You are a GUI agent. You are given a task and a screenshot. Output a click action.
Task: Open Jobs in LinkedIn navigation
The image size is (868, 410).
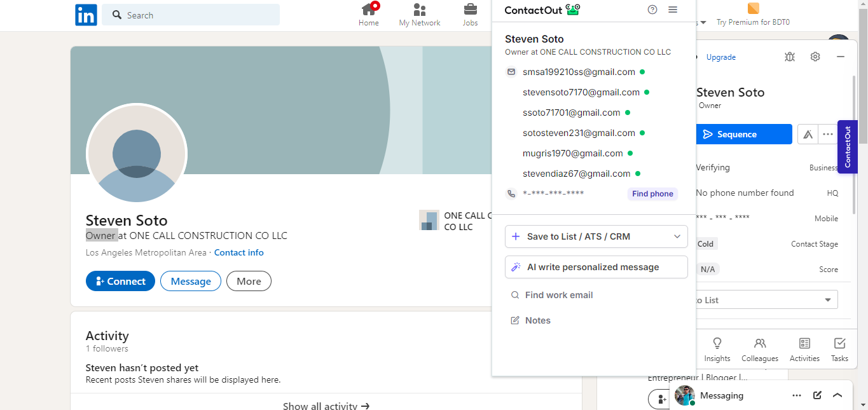click(x=470, y=15)
